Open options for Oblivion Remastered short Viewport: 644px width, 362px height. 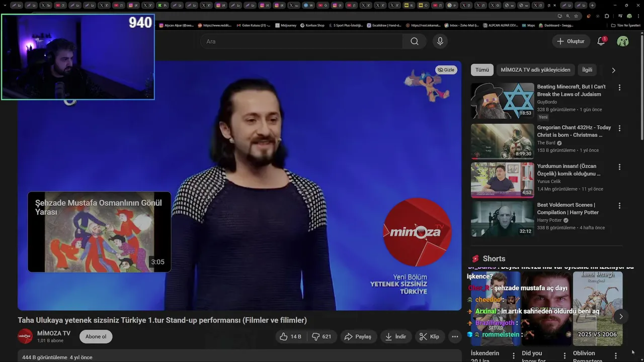615,356
